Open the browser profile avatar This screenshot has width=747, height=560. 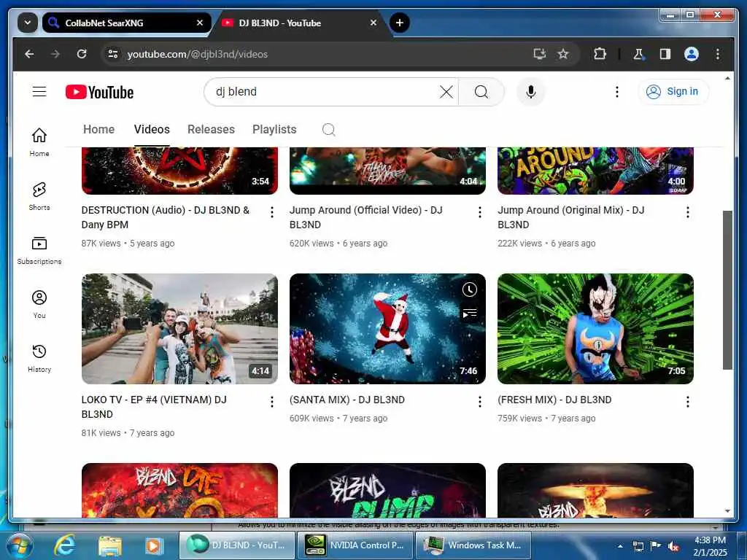692,54
